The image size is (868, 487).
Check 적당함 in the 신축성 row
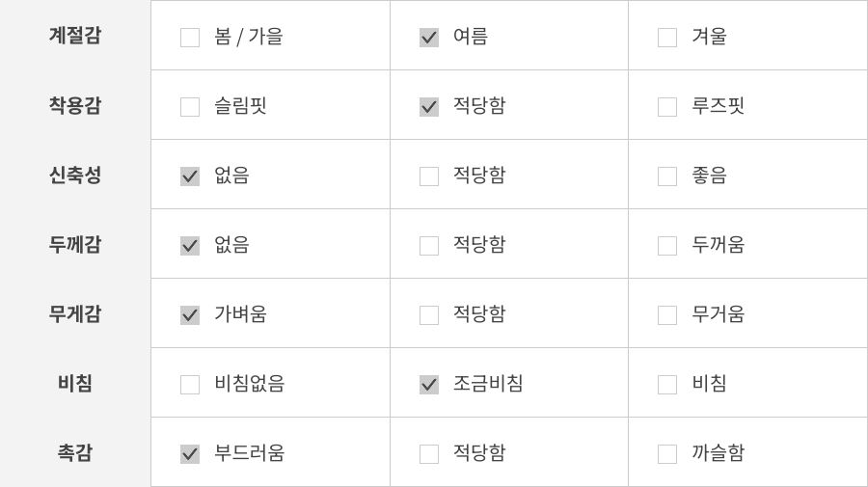coord(429,176)
